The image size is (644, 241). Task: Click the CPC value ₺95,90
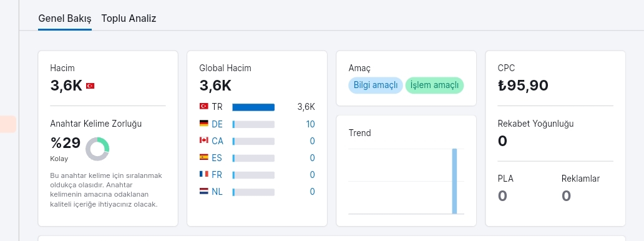tap(523, 86)
